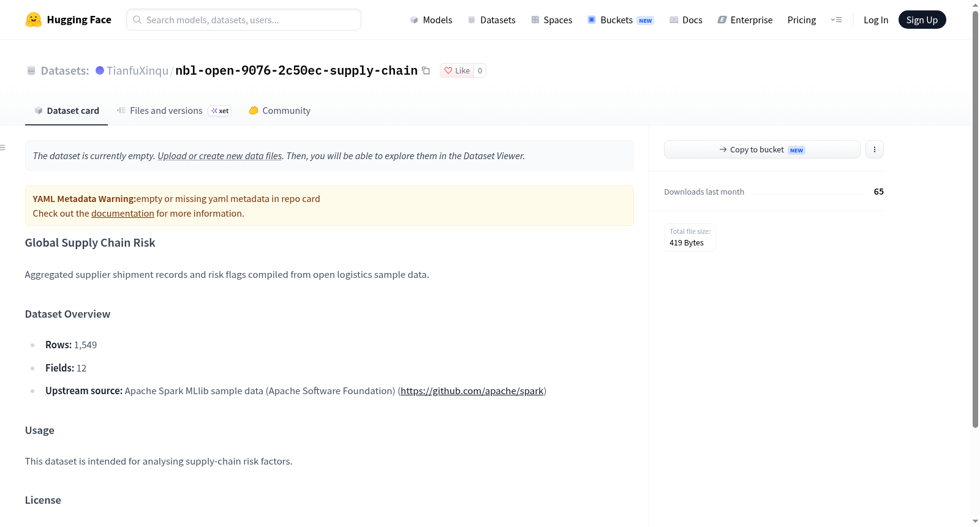Focus the search models and datasets field
This screenshot has width=980, height=527.
pyautogui.click(x=244, y=20)
